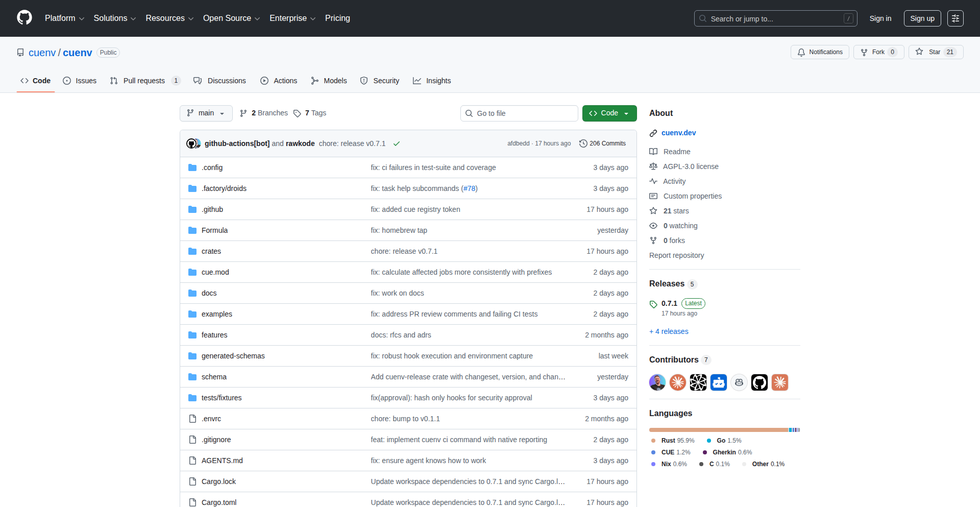Expand the Open Source menu

coord(232,18)
